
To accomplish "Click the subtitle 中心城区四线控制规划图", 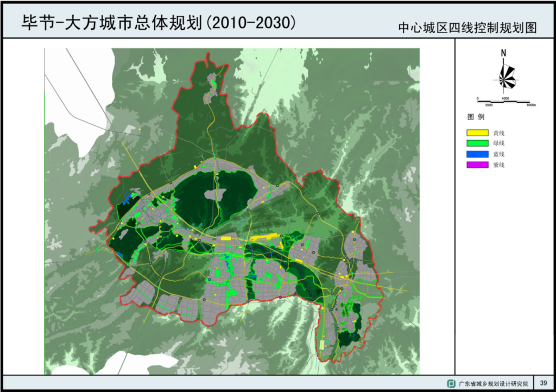I will [x=467, y=28].
